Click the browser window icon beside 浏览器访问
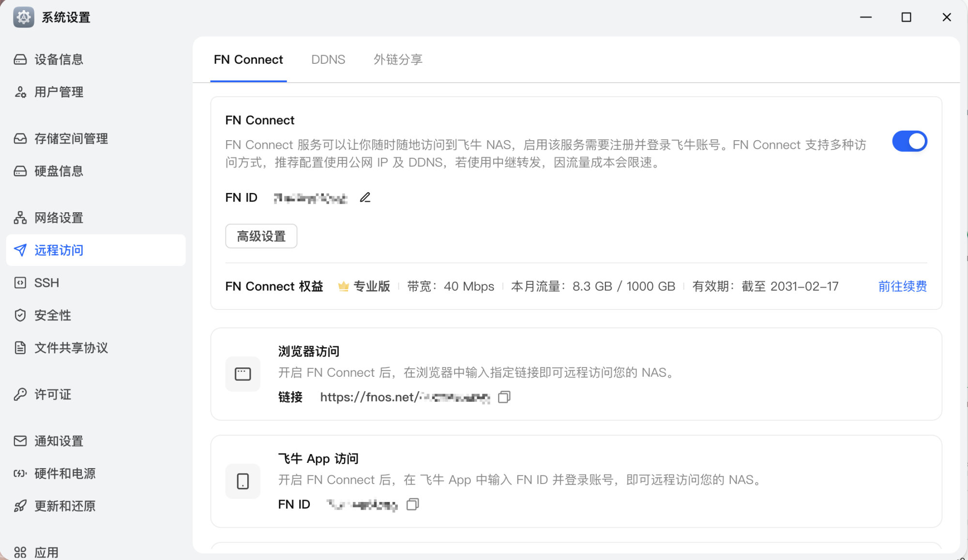Screen dimensions: 968x560 click(242, 374)
